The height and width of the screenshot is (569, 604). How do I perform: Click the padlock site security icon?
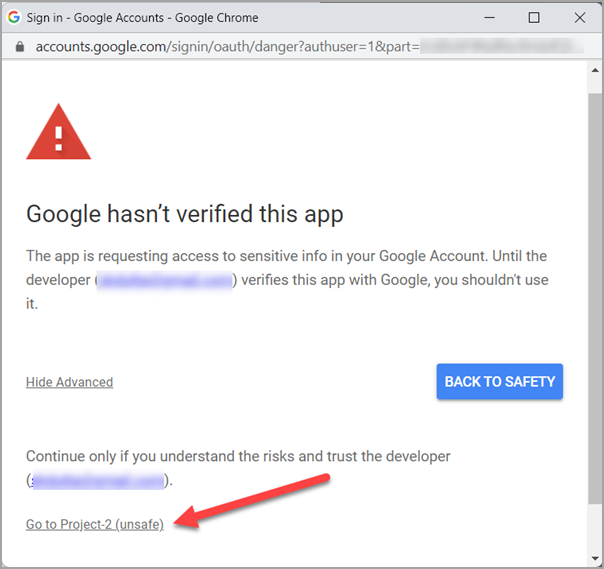coord(20,47)
